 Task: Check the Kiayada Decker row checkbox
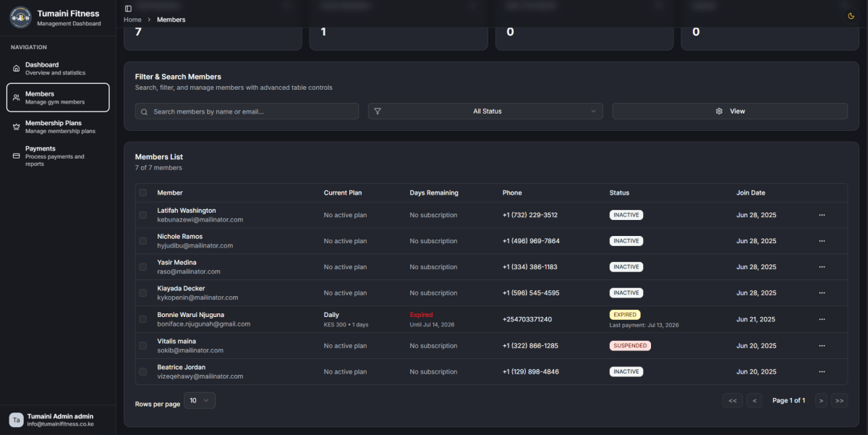pyautogui.click(x=142, y=293)
